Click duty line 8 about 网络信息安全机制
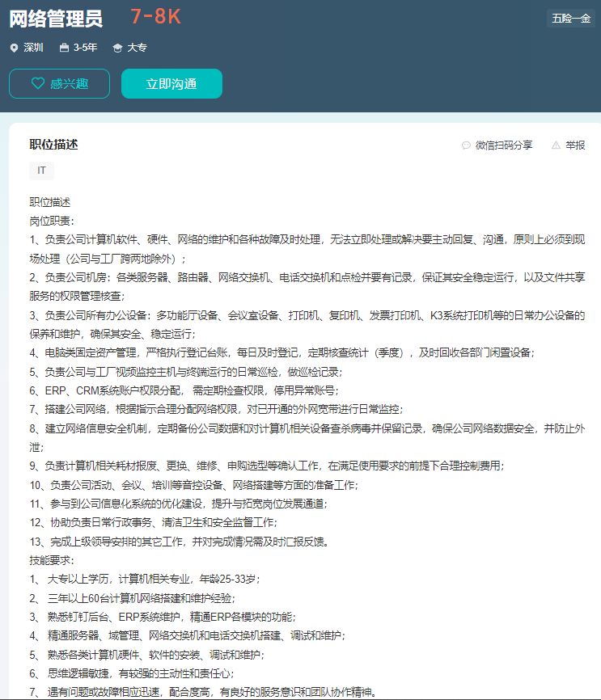 click(x=307, y=438)
